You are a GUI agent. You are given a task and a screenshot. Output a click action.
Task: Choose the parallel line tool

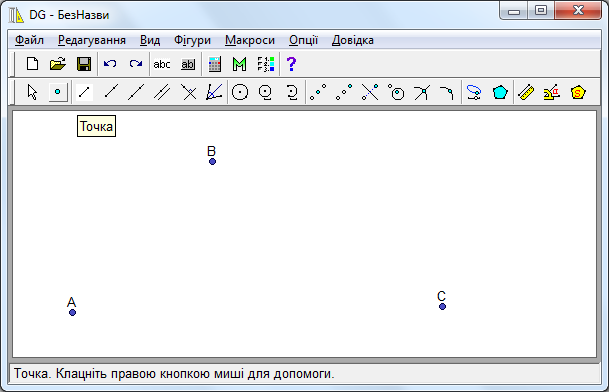tap(162, 92)
